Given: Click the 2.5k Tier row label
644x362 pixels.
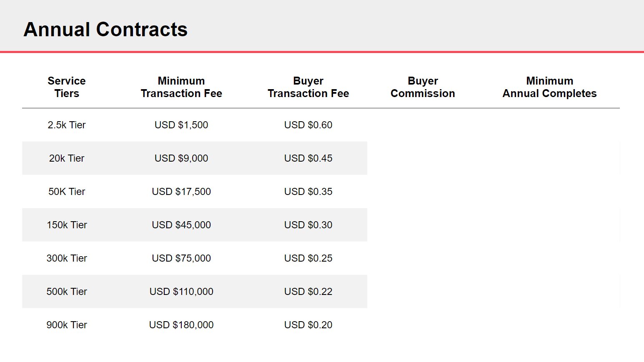Looking at the screenshot, I should coord(67,125).
